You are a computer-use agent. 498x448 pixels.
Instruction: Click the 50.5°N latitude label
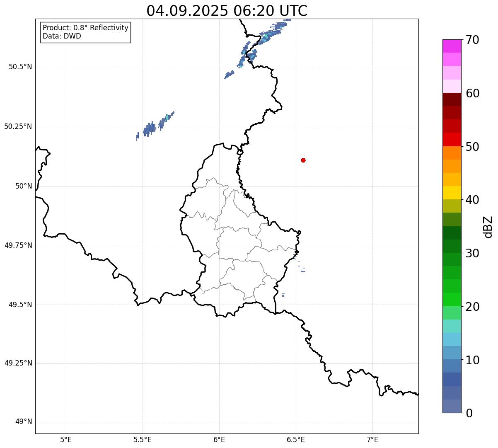pos(20,67)
